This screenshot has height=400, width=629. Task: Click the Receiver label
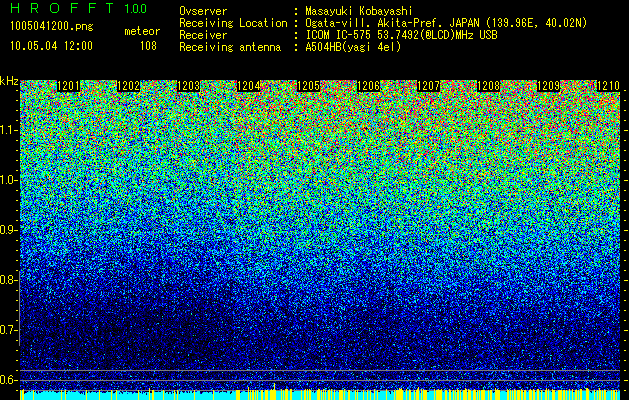point(203,35)
